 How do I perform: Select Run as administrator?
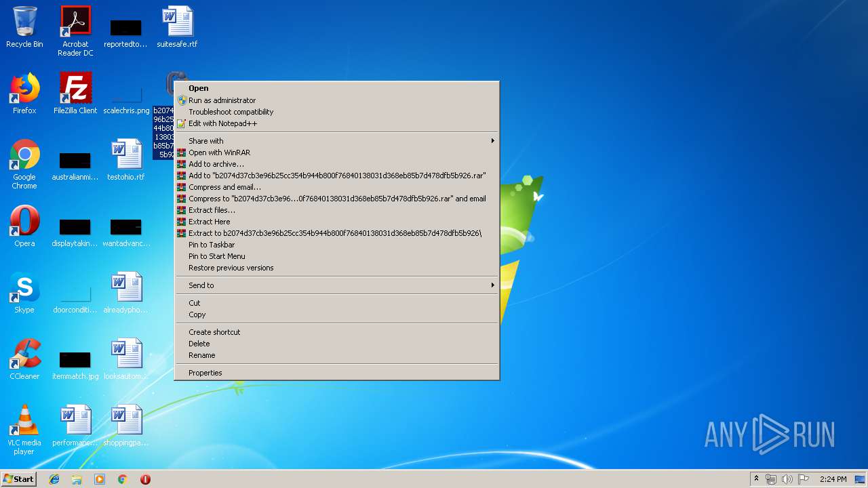click(336, 100)
